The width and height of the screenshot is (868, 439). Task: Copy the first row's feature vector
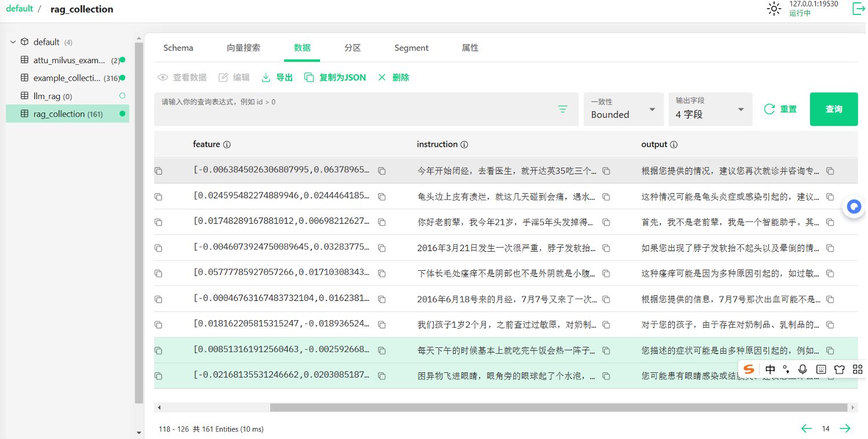tap(382, 171)
